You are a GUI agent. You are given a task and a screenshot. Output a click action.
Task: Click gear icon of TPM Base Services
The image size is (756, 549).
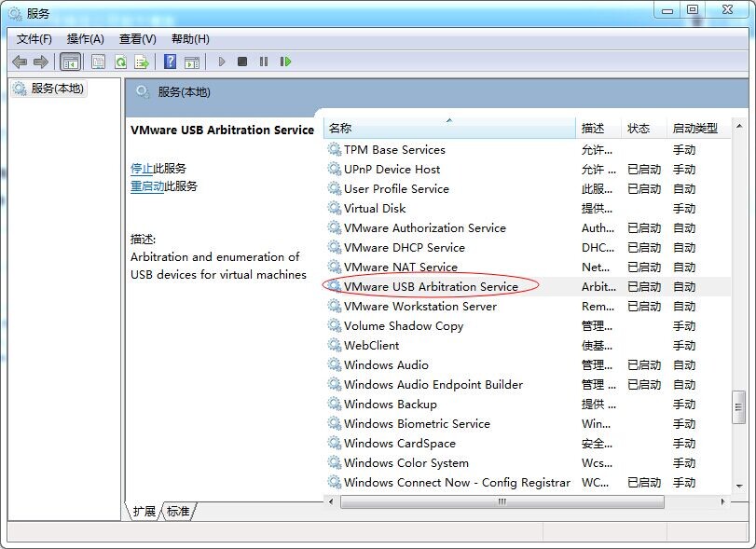[334, 149]
